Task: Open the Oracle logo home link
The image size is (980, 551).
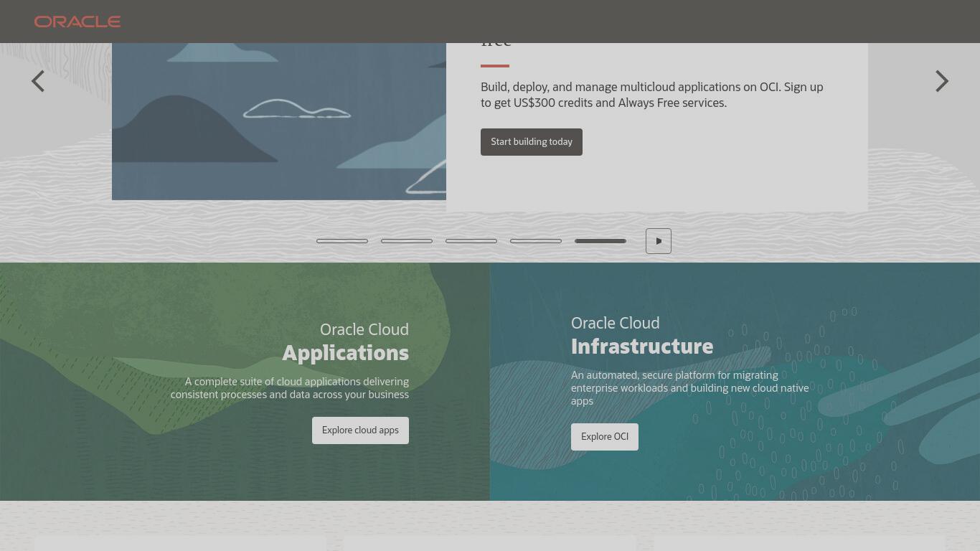Action: pos(77,22)
